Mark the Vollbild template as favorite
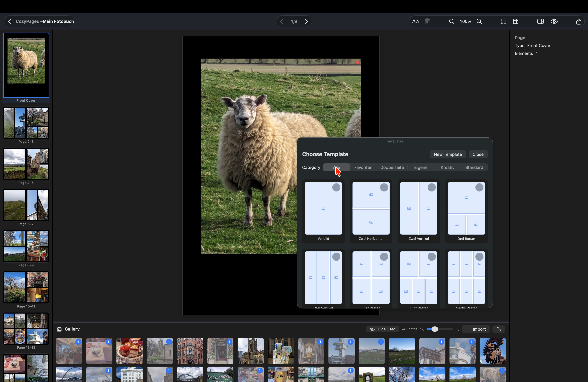The width and height of the screenshot is (588, 382). click(336, 188)
